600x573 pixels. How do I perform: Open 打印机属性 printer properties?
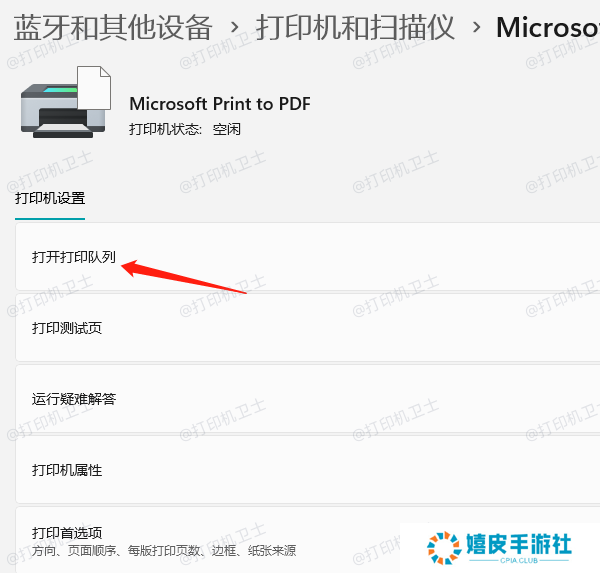(x=308, y=470)
